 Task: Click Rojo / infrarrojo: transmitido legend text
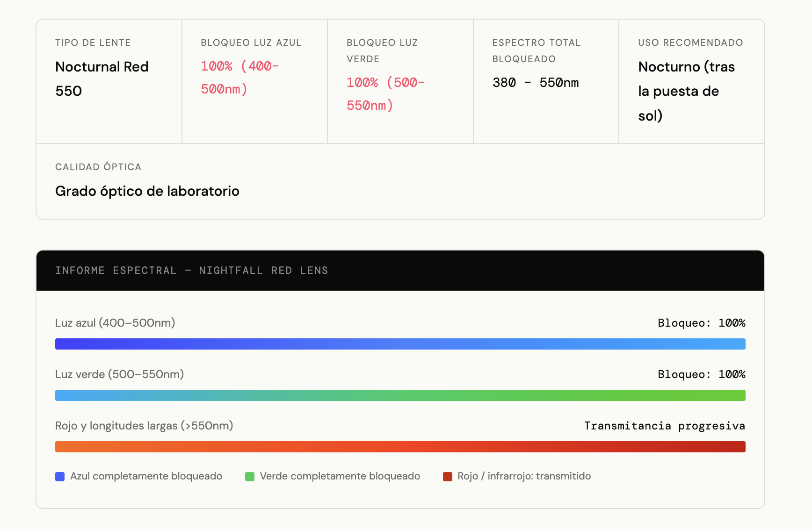[524, 476]
